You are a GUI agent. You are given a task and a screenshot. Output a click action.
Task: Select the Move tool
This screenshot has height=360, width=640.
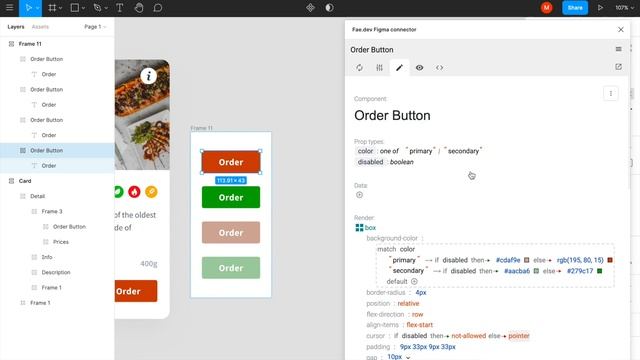[28, 8]
